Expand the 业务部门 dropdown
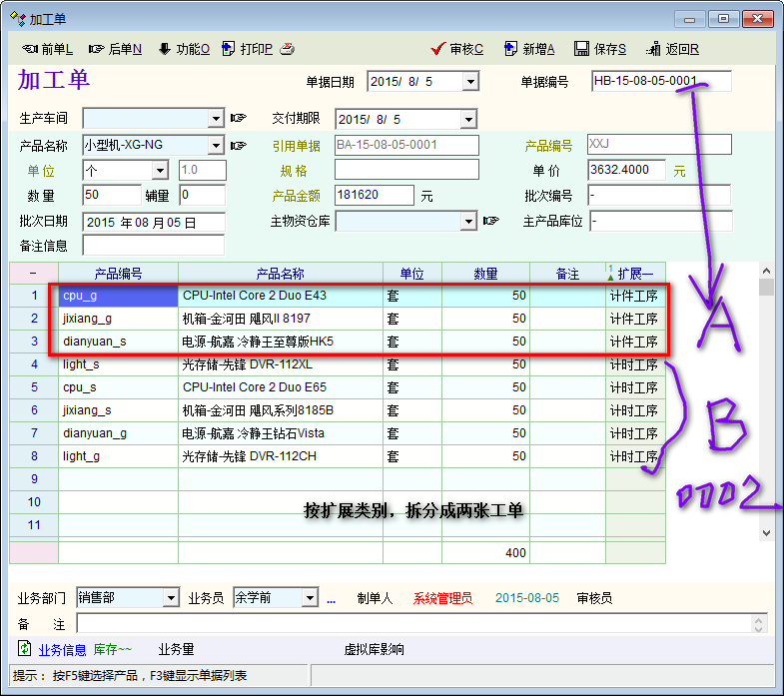Screen dimensions: 784x696 pyautogui.click(x=171, y=598)
